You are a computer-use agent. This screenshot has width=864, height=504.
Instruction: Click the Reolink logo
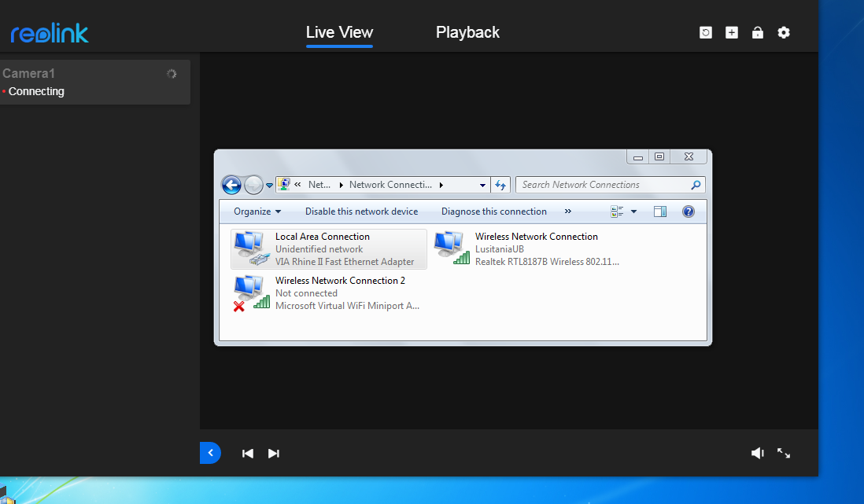click(50, 33)
